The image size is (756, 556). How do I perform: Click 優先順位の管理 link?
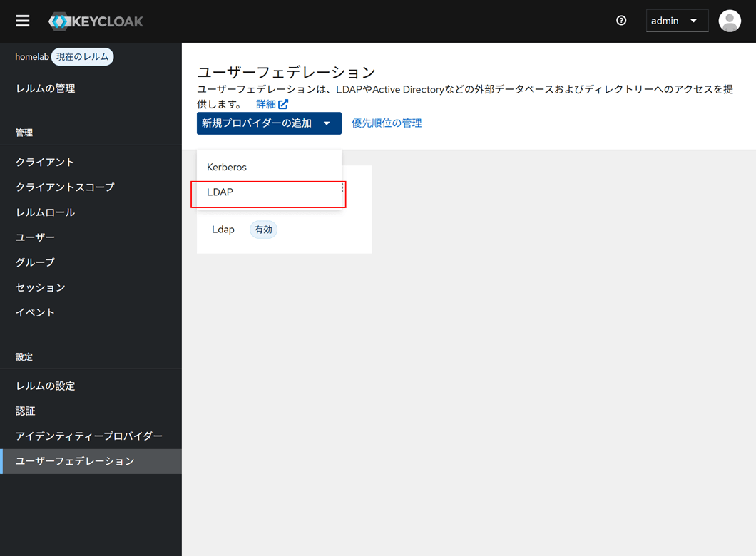387,123
